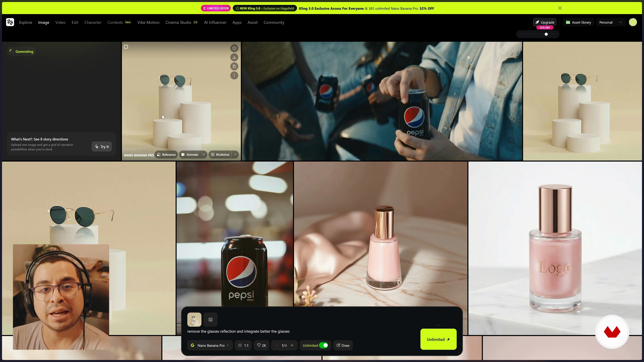Image resolution: width=644 pixels, height=362 pixels.
Task: Open the Assist tab
Action: point(253,22)
